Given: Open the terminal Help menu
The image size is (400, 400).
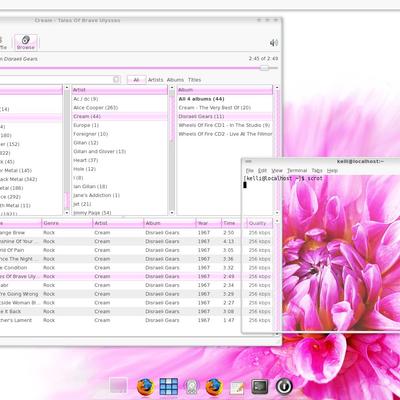Looking at the screenshot, I should pyautogui.click(x=332, y=170).
